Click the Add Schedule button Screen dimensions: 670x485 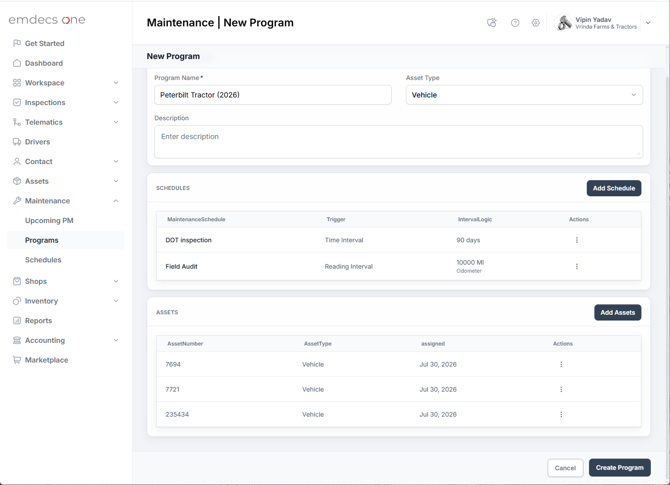614,188
